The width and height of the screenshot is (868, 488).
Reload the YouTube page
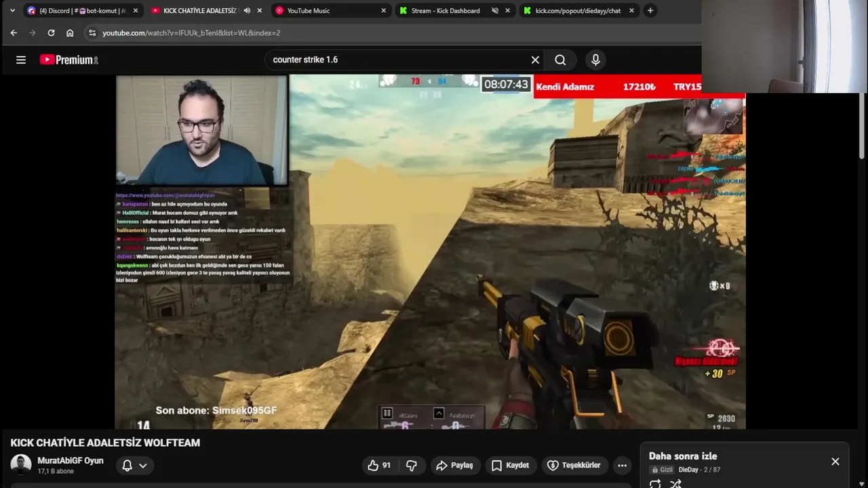pos(51,33)
